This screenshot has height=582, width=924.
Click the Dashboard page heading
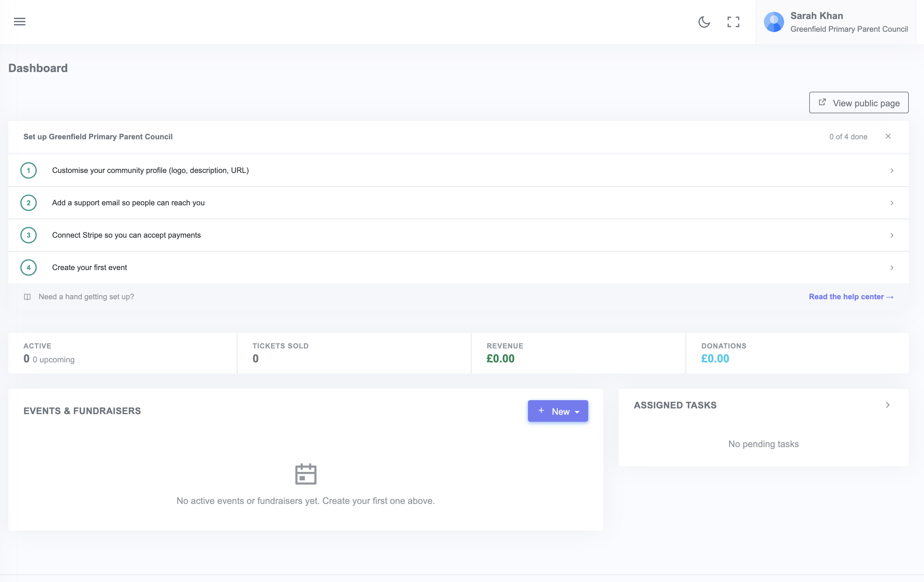38,68
